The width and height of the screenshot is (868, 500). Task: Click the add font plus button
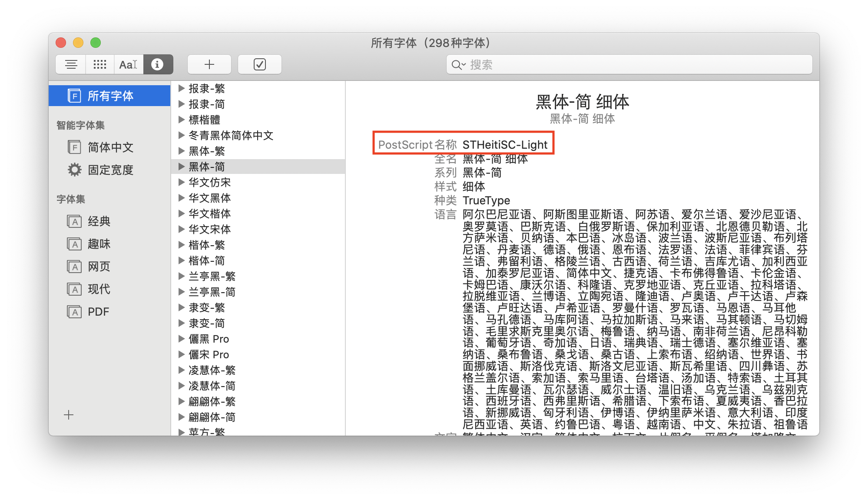(209, 64)
